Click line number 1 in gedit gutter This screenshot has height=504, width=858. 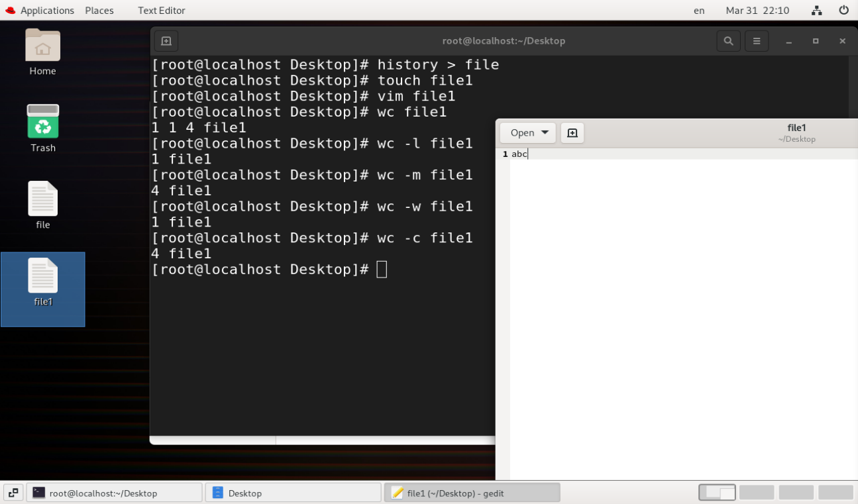pos(505,154)
